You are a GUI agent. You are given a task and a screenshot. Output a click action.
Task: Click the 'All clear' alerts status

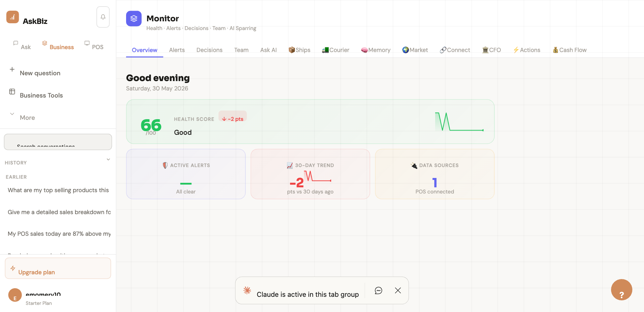[x=186, y=192]
